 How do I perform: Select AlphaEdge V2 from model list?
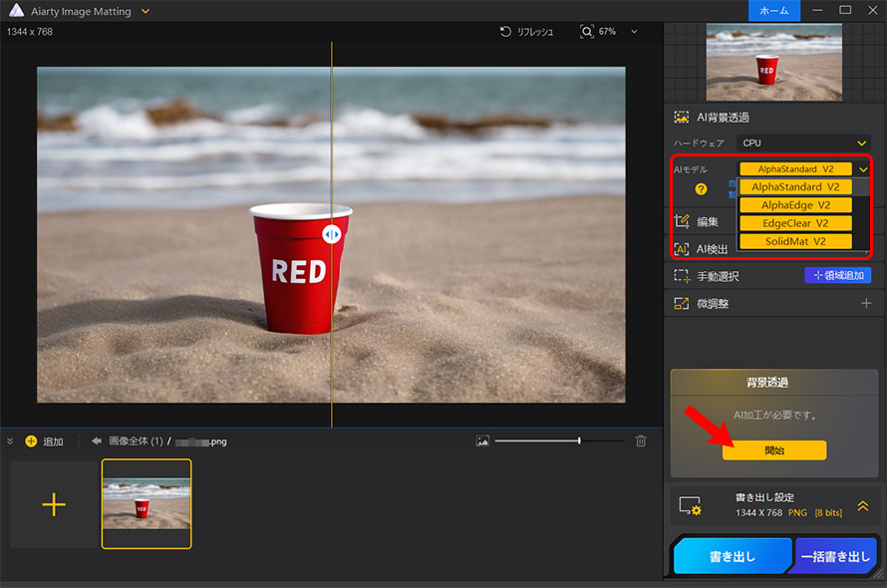tap(795, 205)
